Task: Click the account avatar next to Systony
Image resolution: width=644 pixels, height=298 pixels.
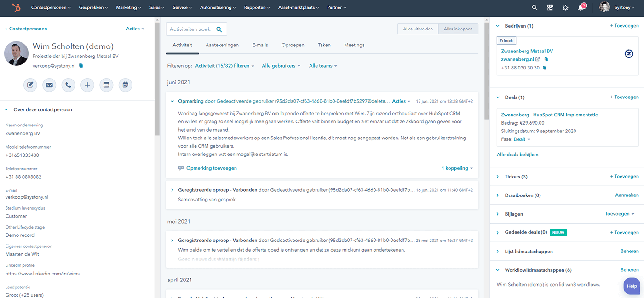Action: pos(605,7)
